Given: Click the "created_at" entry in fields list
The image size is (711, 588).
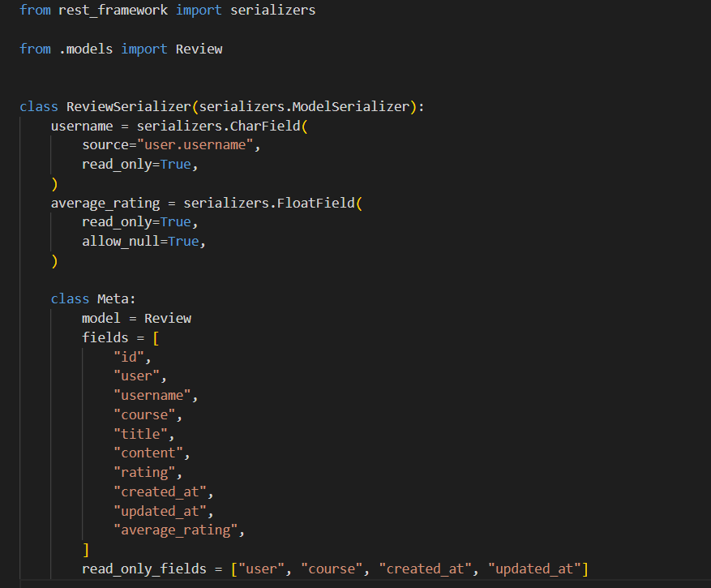Looking at the screenshot, I should click(160, 491).
